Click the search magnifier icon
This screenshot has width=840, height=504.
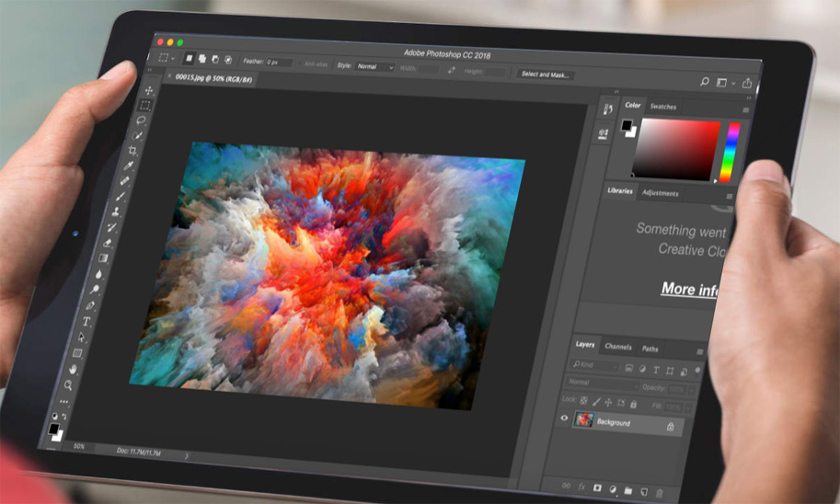(x=705, y=82)
